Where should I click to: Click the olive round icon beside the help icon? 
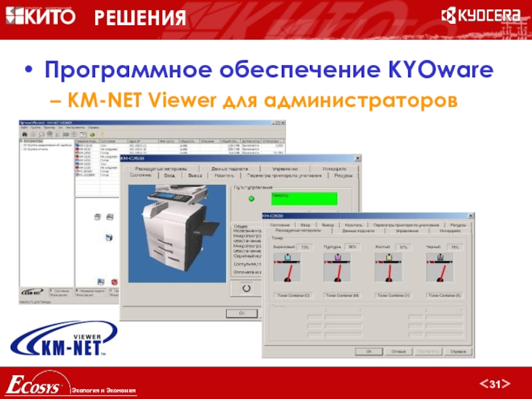tap(92, 135)
